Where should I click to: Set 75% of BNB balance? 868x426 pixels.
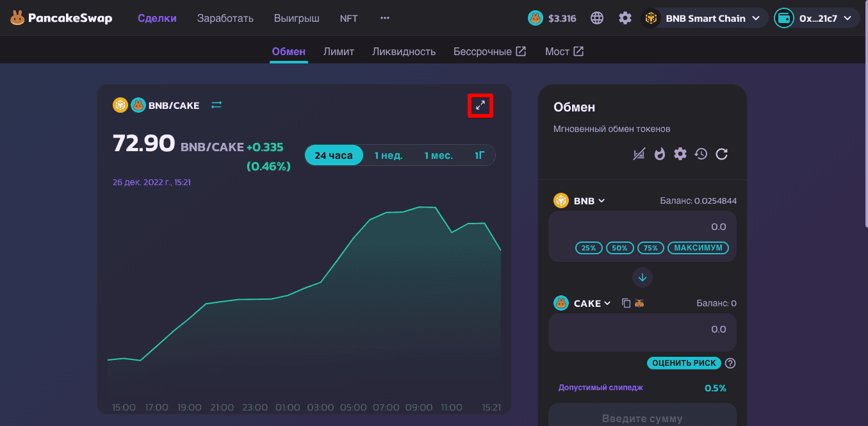[651, 248]
